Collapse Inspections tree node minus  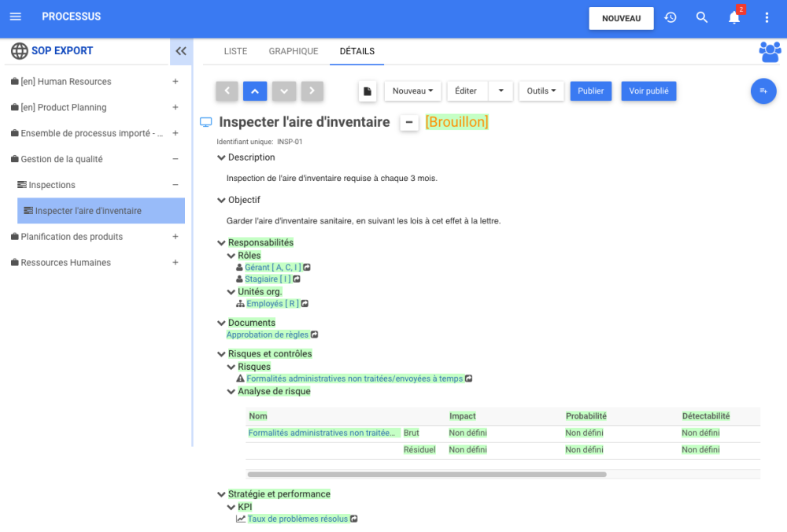click(176, 185)
